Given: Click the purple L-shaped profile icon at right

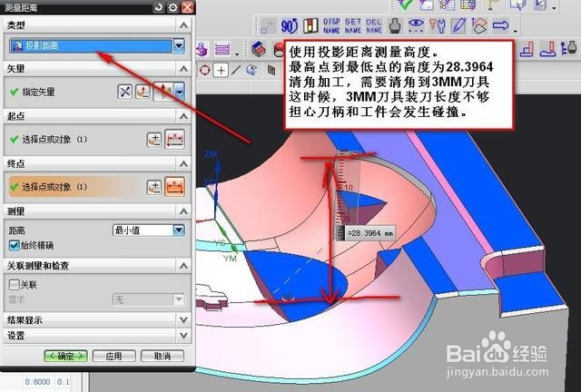Looking at the screenshot, I should click(527, 49).
